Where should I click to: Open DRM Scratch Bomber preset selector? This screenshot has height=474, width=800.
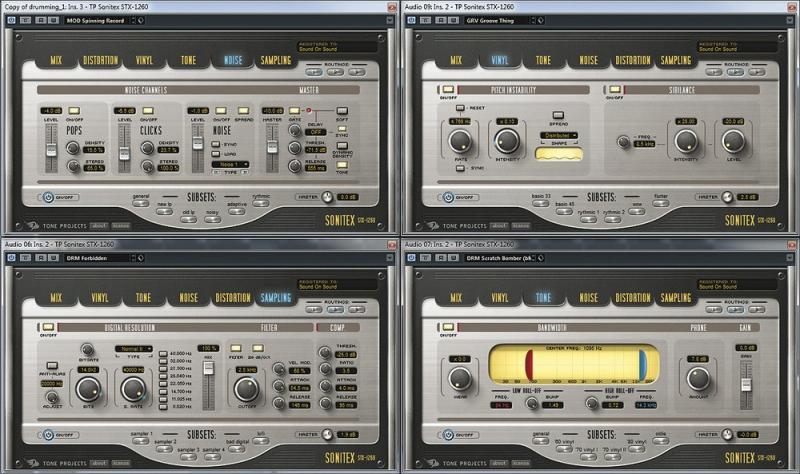pos(501,258)
